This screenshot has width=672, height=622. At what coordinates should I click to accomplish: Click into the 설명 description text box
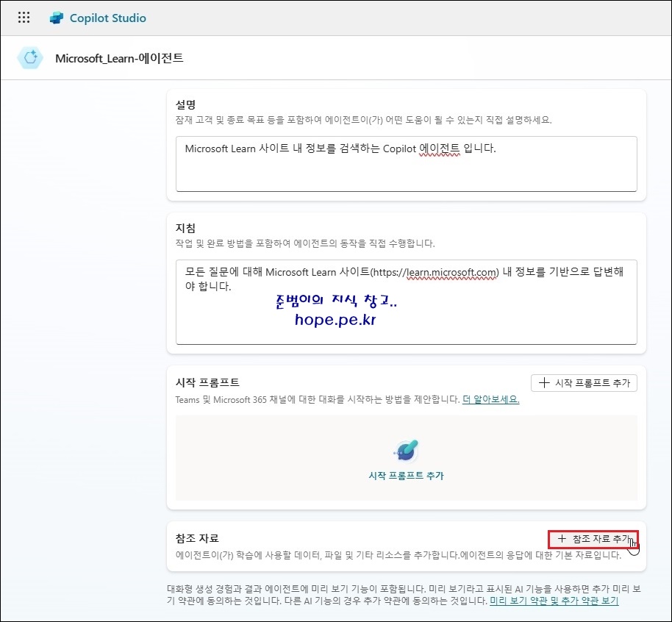point(406,164)
